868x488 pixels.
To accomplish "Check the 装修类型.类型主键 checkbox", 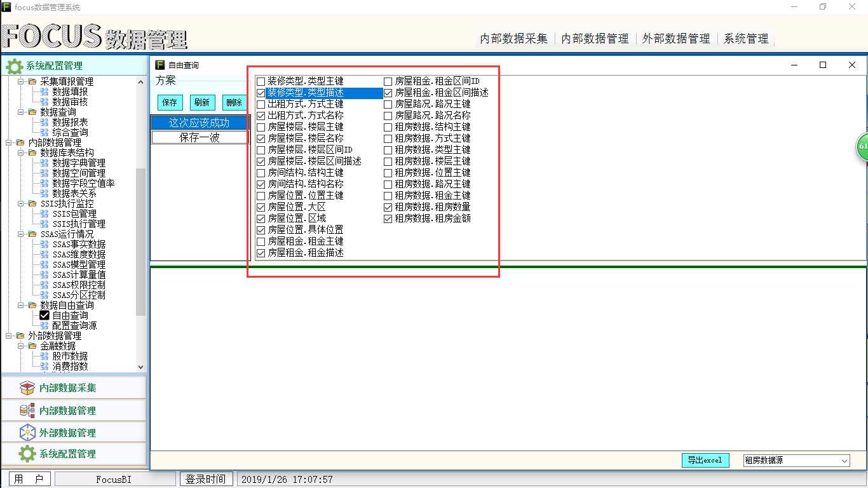I will [x=261, y=81].
